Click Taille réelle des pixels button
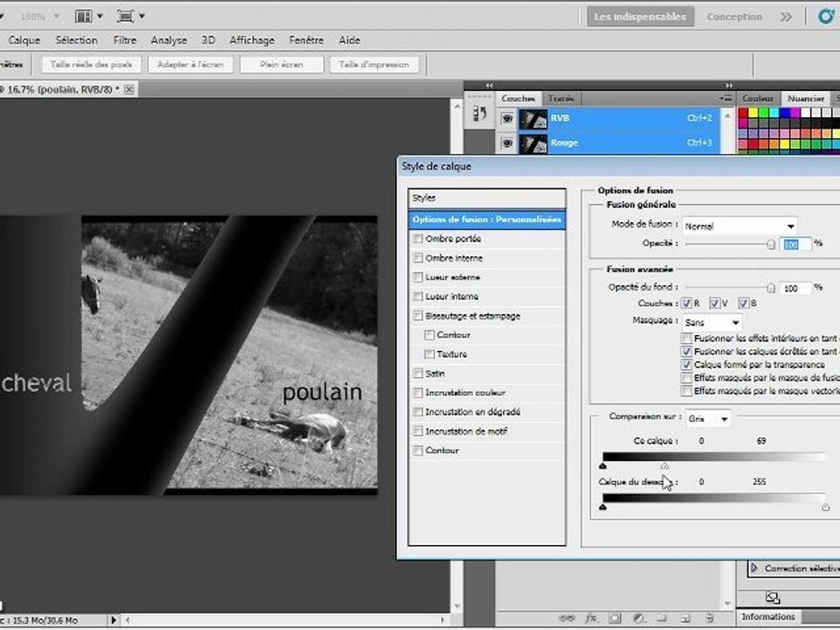Viewport: 840px width, 630px height. [x=91, y=65]
